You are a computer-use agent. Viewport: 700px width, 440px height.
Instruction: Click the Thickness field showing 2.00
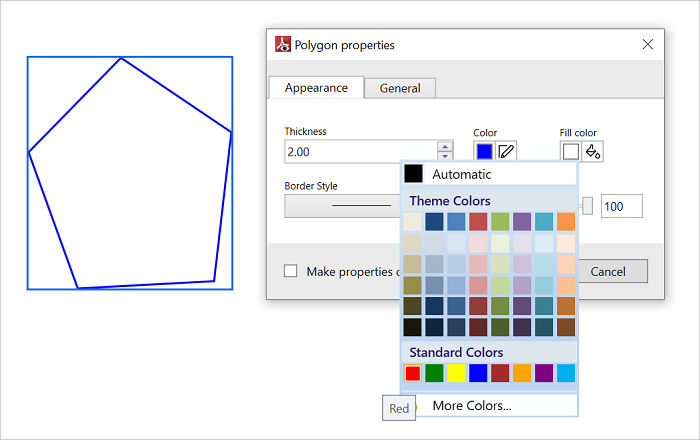click(x=361, y=152)
